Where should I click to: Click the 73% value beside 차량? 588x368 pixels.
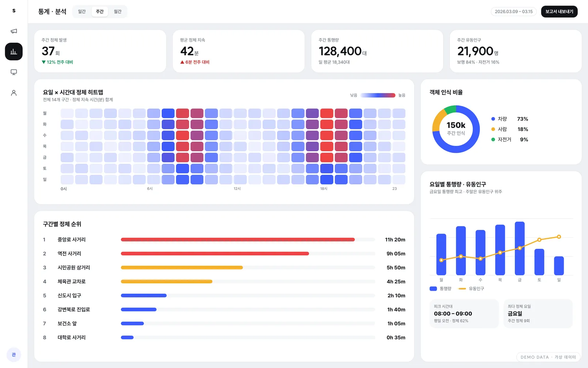click(x=523, y=119)
